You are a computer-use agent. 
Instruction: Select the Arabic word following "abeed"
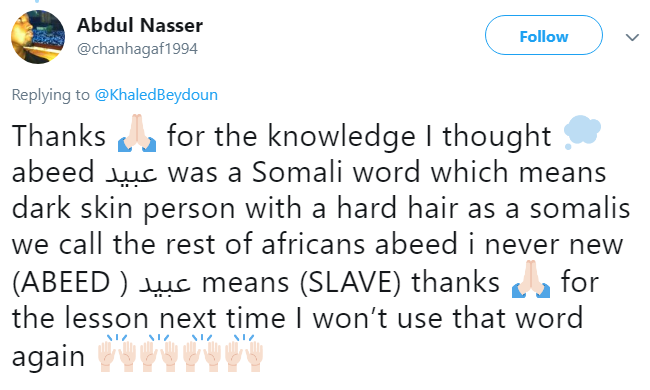click(x=131, y=173)
